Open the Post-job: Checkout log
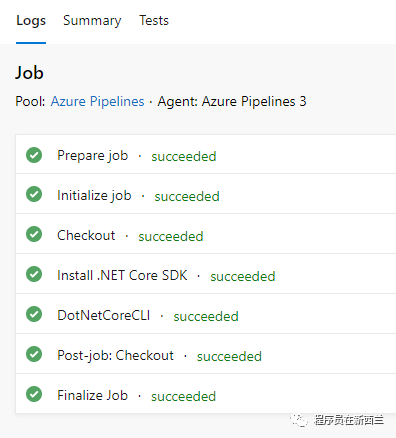 [206, 354]
